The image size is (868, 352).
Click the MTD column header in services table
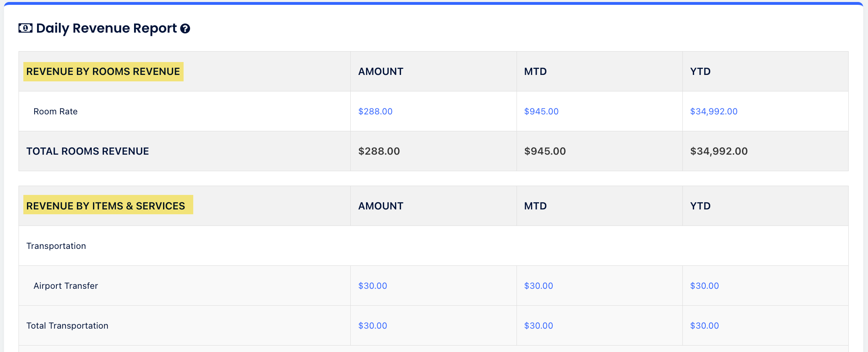click(535, 206)
